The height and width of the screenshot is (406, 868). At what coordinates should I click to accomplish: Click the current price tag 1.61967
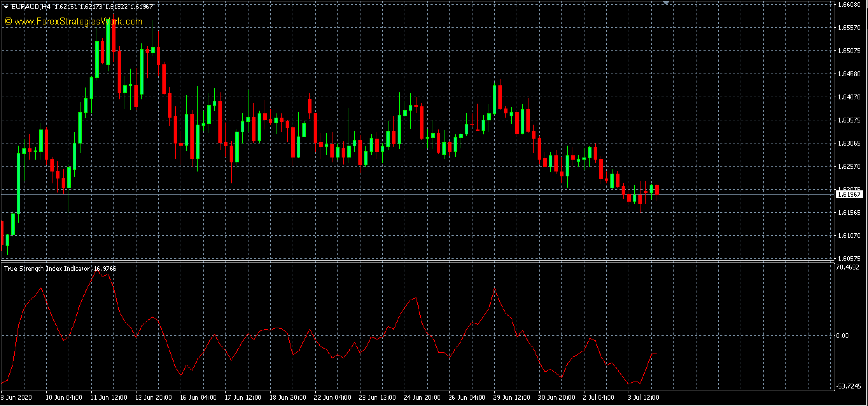pyautogui.click(x=849, y=194)
